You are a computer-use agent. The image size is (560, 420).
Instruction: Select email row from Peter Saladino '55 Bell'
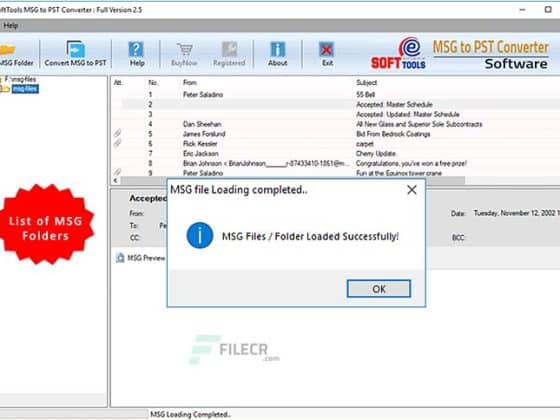pyautogui.click(x=336, y=95)
